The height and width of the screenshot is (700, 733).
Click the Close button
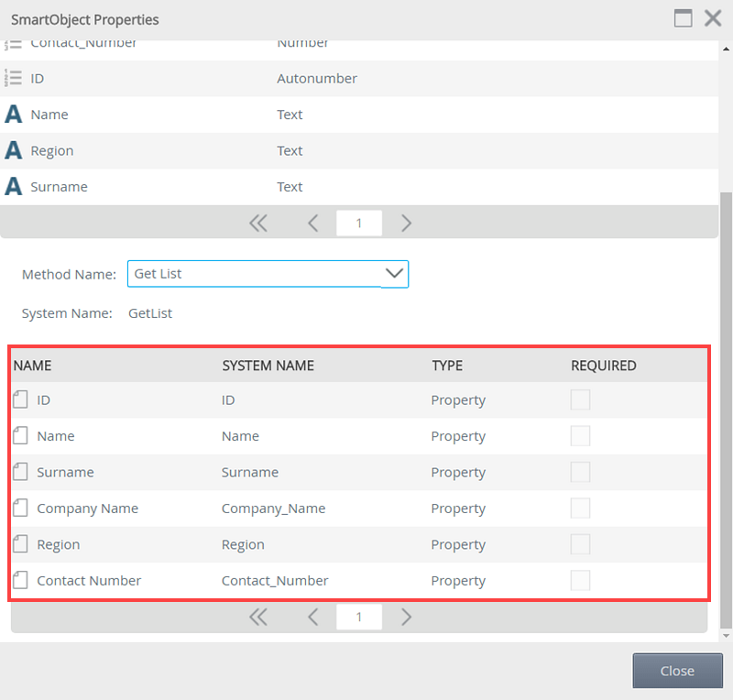[677, 671]
